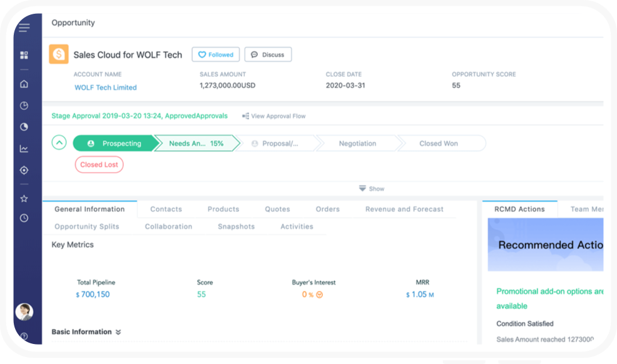Go to the home icon in sidebar
The image size is (617, 364).
[24, 84]
